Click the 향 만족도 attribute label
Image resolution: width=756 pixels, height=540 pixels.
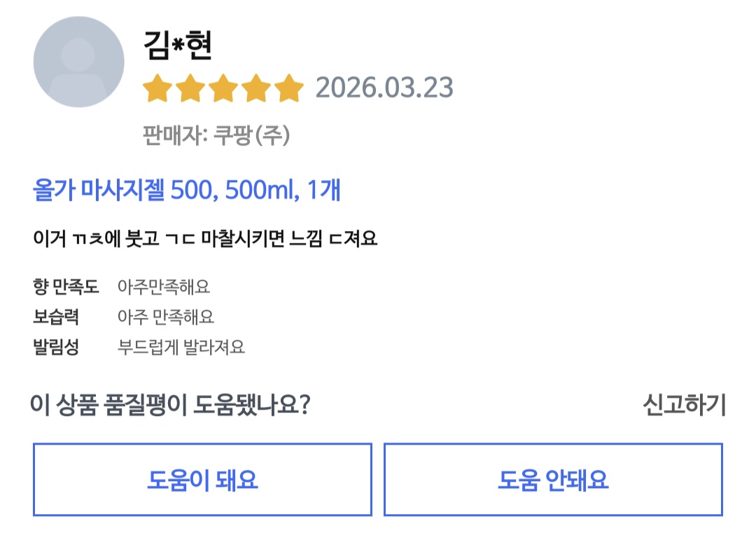(x=66, y=286)
